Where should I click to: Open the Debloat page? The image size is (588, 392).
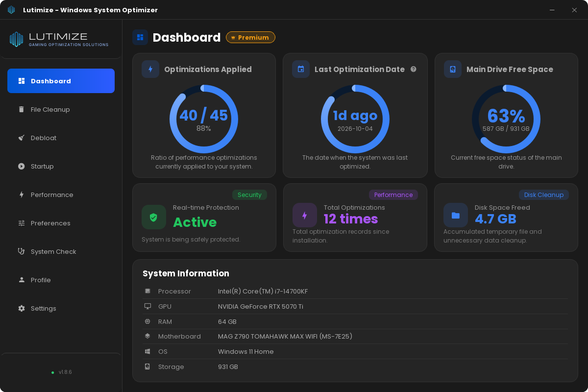pos(61,138)
